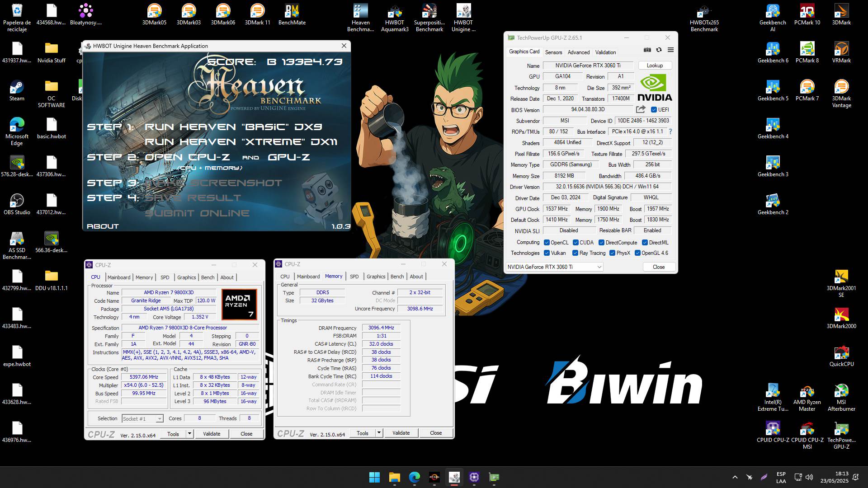
Task: Expand Tools arrow in CPU-Z Memory window
Action: point(379,433)
